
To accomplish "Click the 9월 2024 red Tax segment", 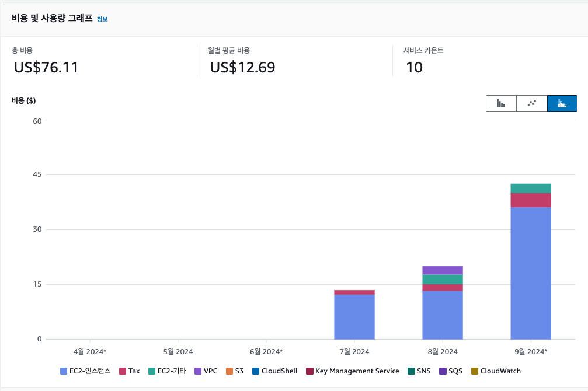I will [x=531, y=200].
